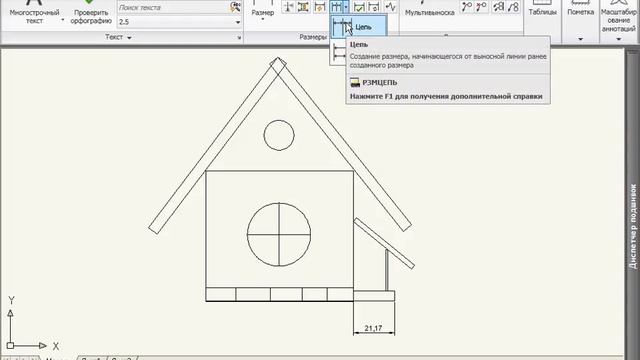Select the remove leader icon
Viewport: 640px width, 360px height.
482,7
